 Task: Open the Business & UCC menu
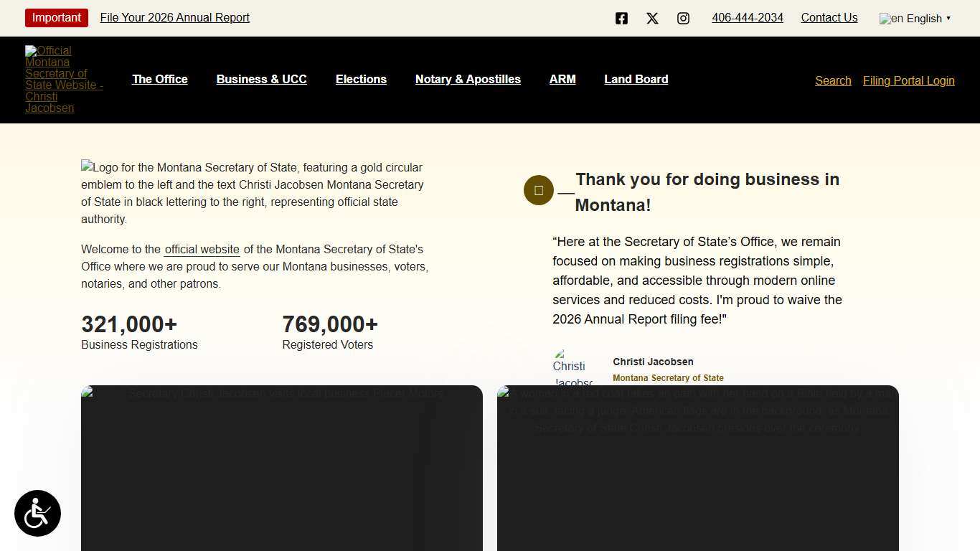[x=262, y=79]
